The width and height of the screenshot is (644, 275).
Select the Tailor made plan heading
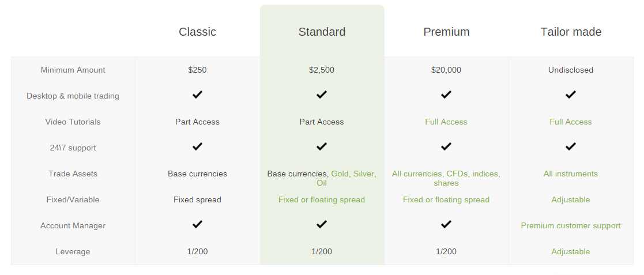coord(571,32)
